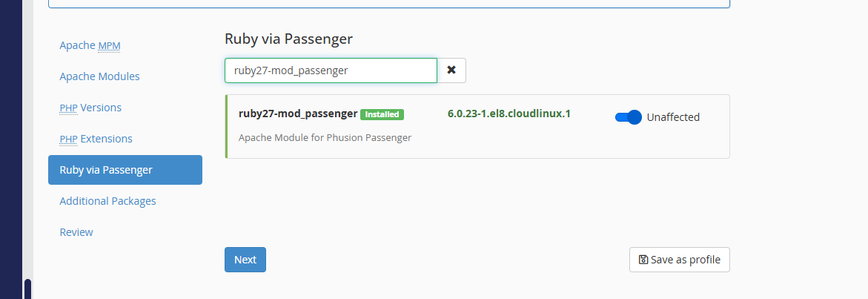Open PHP Extensions in the sidebar
Image resolution: width=868 pixels, height=299 pixels.
(x=96, y=139)
